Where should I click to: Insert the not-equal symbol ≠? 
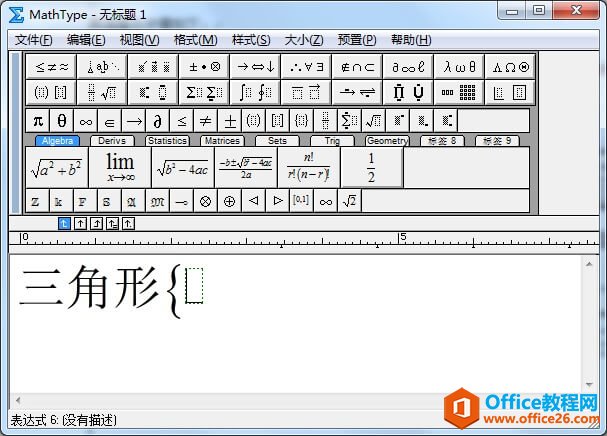click(206, 121)
